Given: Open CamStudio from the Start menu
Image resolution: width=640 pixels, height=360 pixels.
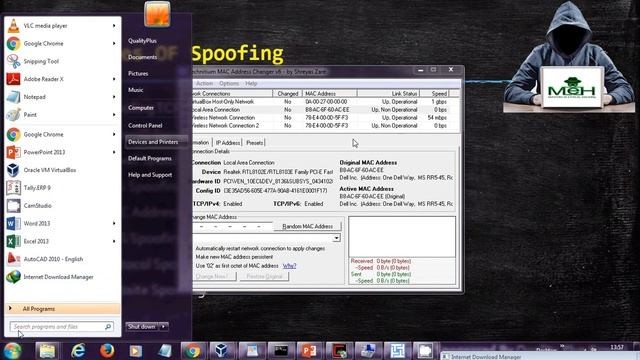Looking at the screenshot, I should tap(62, 206).
